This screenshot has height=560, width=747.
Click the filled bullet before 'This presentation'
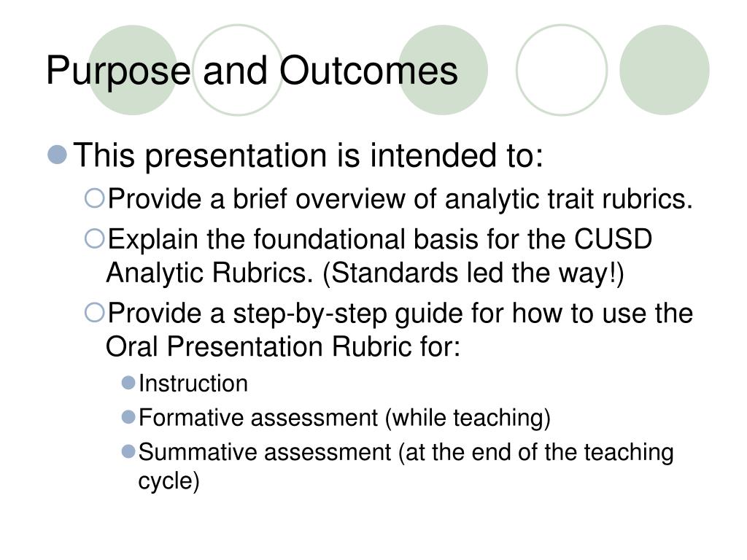58,155
